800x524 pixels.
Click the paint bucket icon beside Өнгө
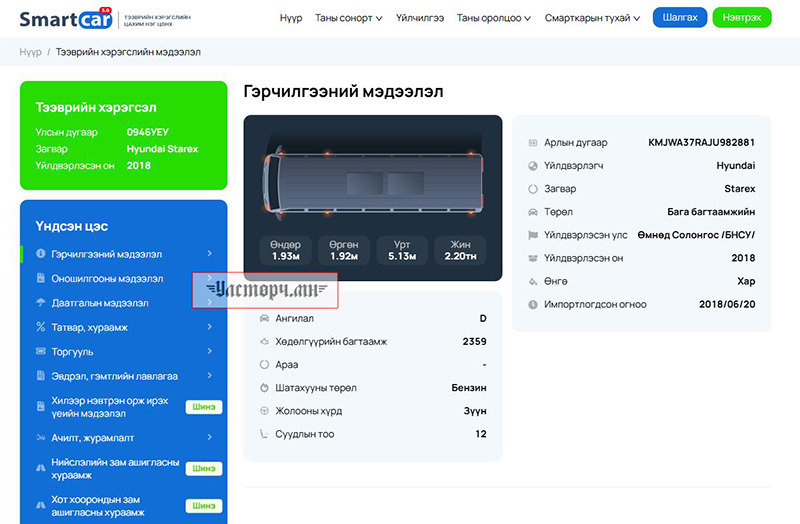pyautogui.click(x=533, y=281)
